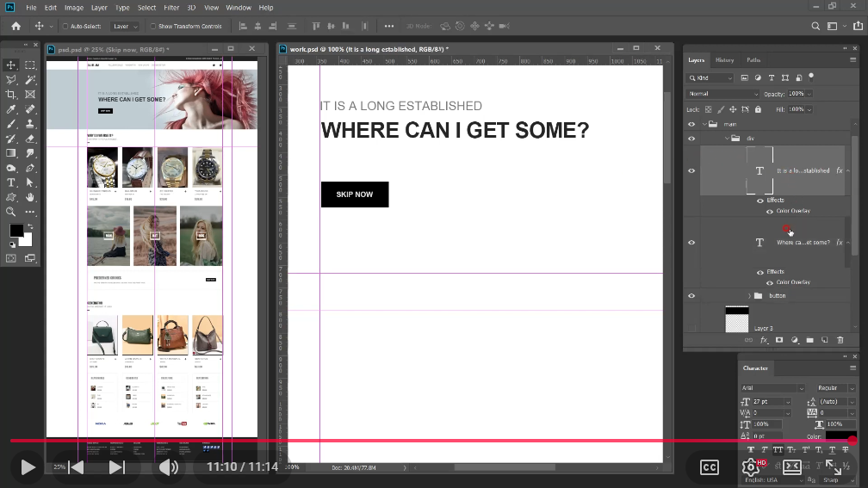
Task: Select the Eyedropper tool
Action: click(10, 109)
